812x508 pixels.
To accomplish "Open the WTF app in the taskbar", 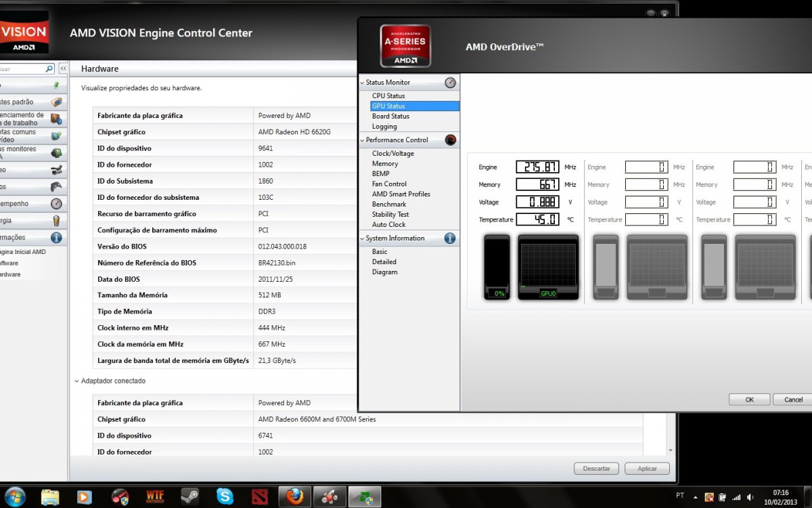I will click(x=155, y=496).
